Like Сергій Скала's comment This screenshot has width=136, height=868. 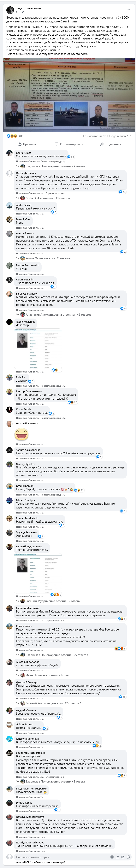tap(21, 161)
